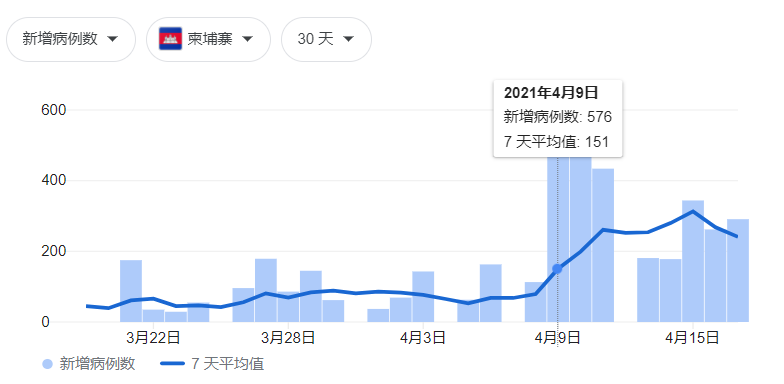Click the 7 天平均值 legend label

tap(228, 364)
